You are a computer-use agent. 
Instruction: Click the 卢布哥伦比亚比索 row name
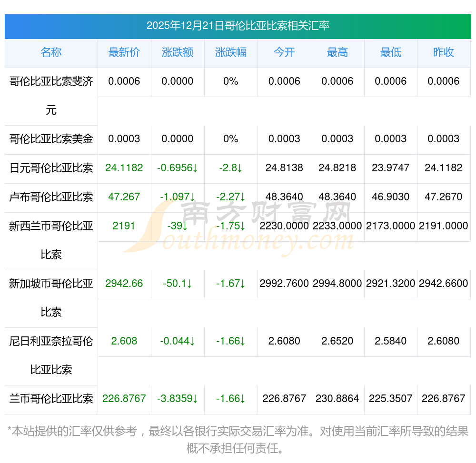[x=51, y=197]
